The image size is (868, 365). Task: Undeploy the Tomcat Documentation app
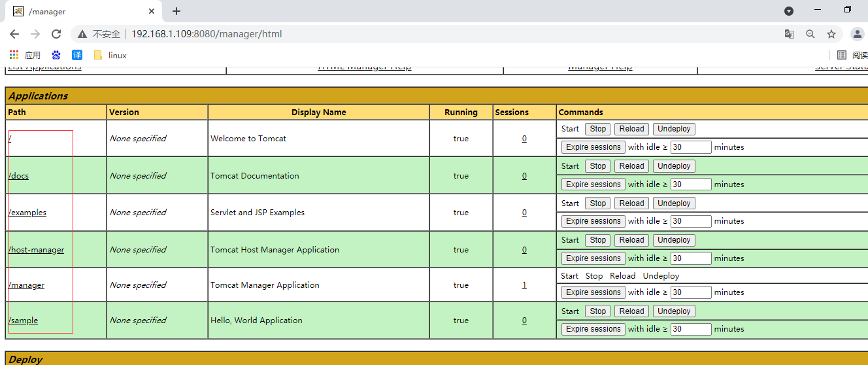click(674, 166)
